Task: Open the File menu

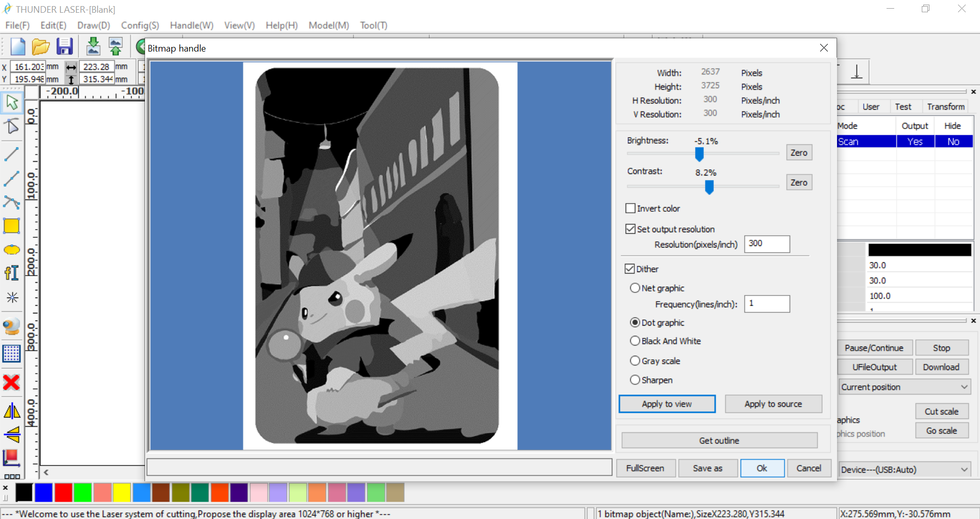Action: point(17,26)
